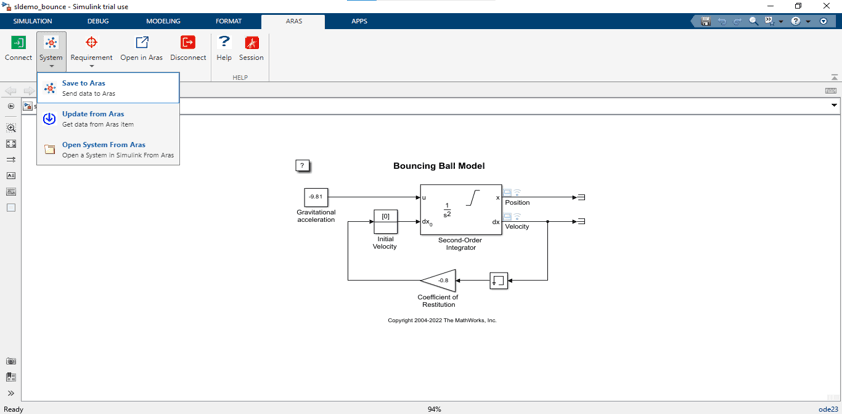The image size is (842, 414).
Task: Click the Zoom In palette tool
Action: [11, 128]
